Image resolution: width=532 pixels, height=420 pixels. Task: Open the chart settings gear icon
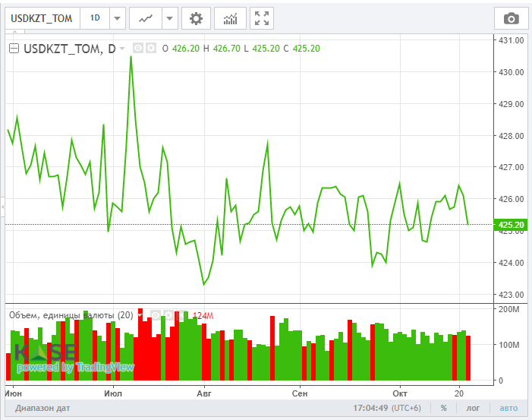(x=196, y=18)
